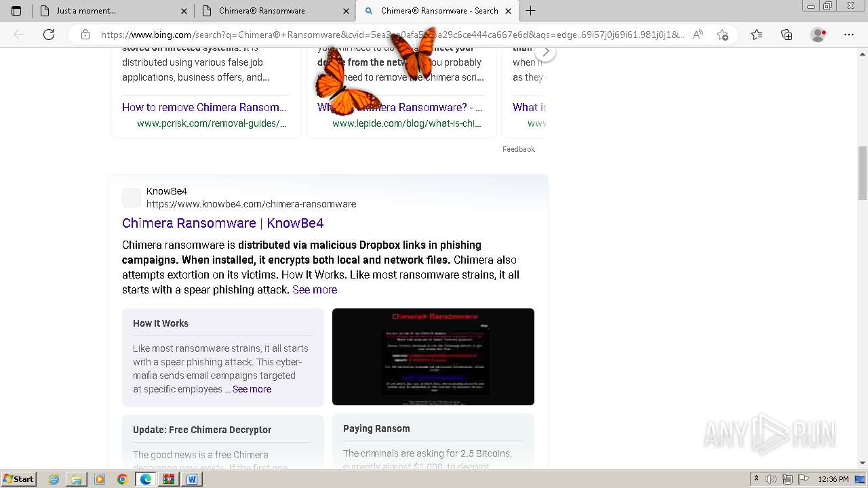
Task: Open the browser profile menu
Action: (818, 35)
